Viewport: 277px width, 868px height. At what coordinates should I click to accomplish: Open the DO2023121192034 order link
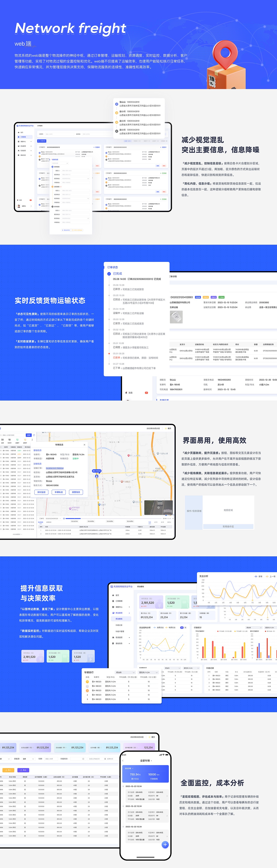point(55,468)
